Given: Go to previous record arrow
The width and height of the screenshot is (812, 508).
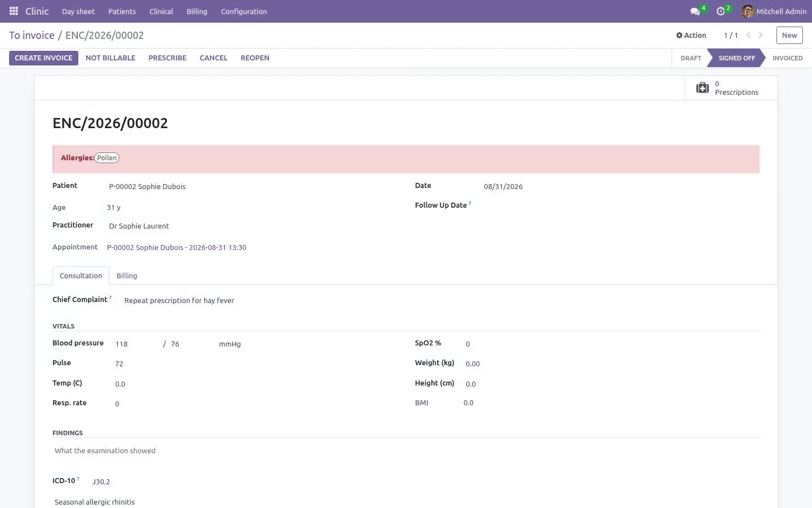Looking at the screenshot, I should pyautogui.click(x=748, y=35).
